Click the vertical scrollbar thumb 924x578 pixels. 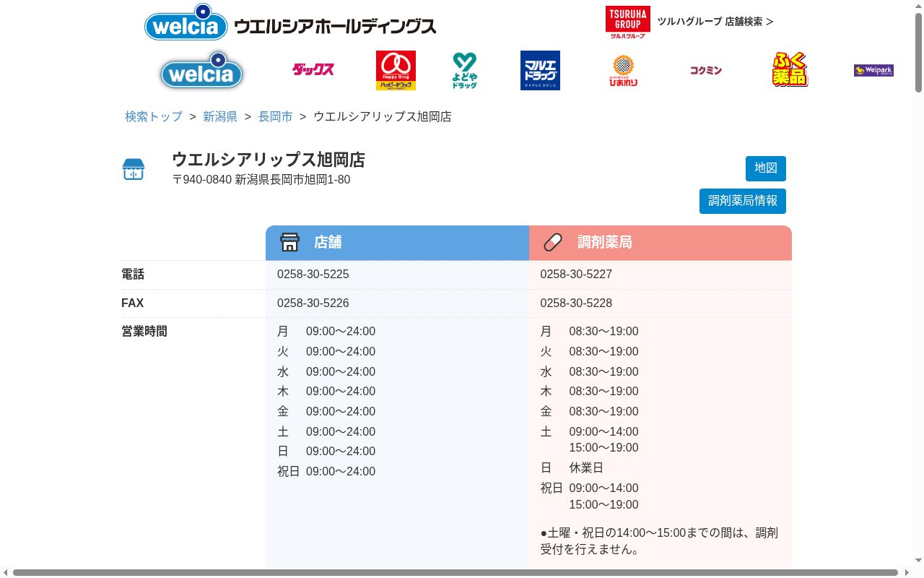(x=918, y=52)
